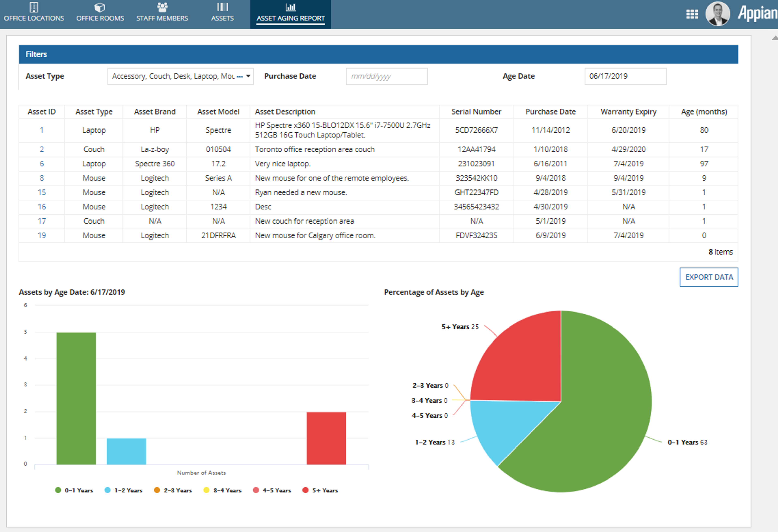Image resolution: width=778 pixels, height=532 pixels.
Task: Click the red 5+ Years bar
Action: [326, 438]
